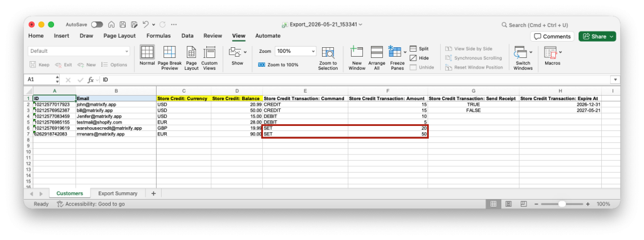
Task: Click the previous sheet arrow
Action: point(31,193)
